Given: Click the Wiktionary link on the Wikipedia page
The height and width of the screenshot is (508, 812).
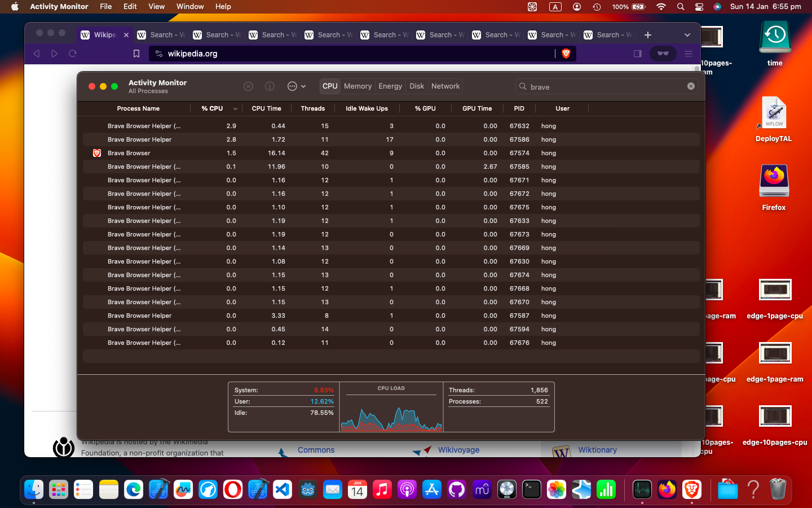Looking at the screenshot, I should 597,450.
